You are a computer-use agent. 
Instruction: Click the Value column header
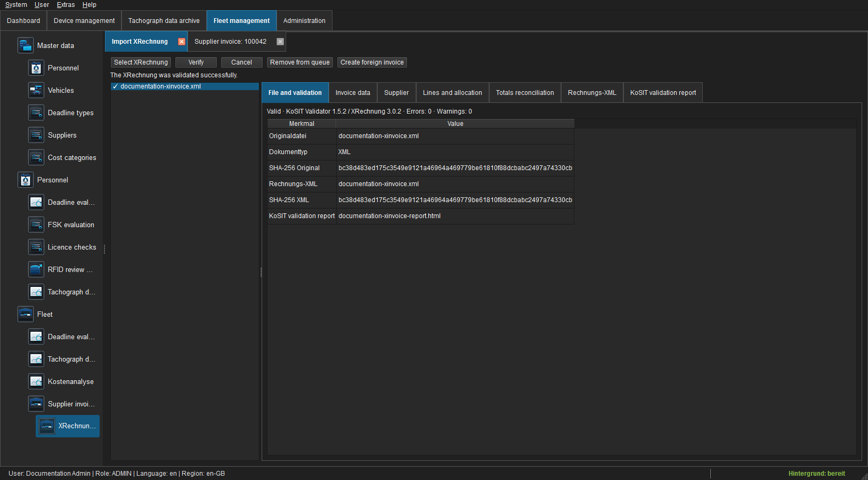coord(455,124)
